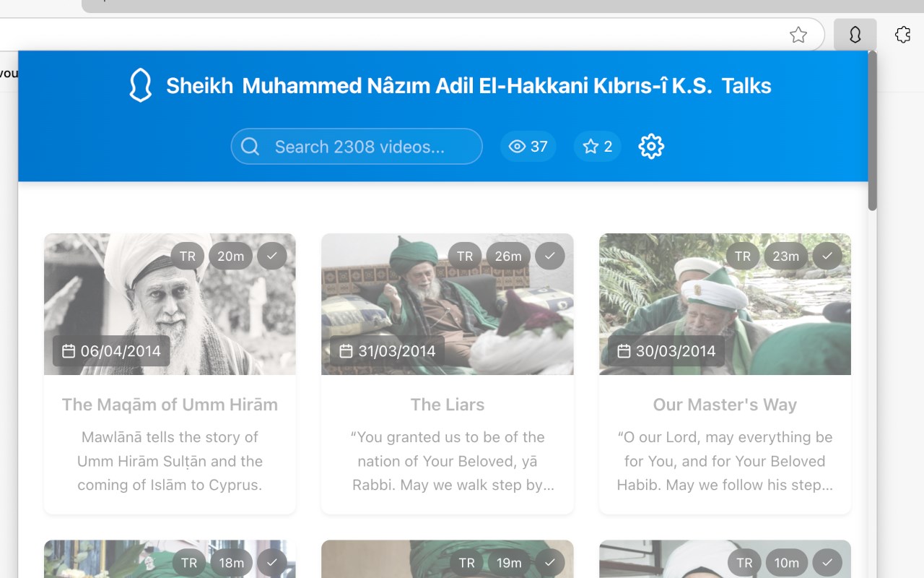Click the magnifier icon in search field
This screenshot has width=924, height=578.
point(250,147)
